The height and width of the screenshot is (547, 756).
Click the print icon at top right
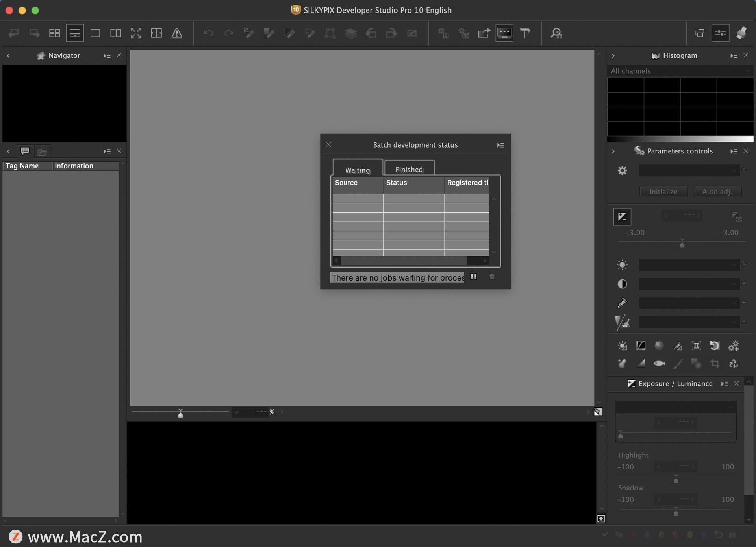tap(741, 33)
